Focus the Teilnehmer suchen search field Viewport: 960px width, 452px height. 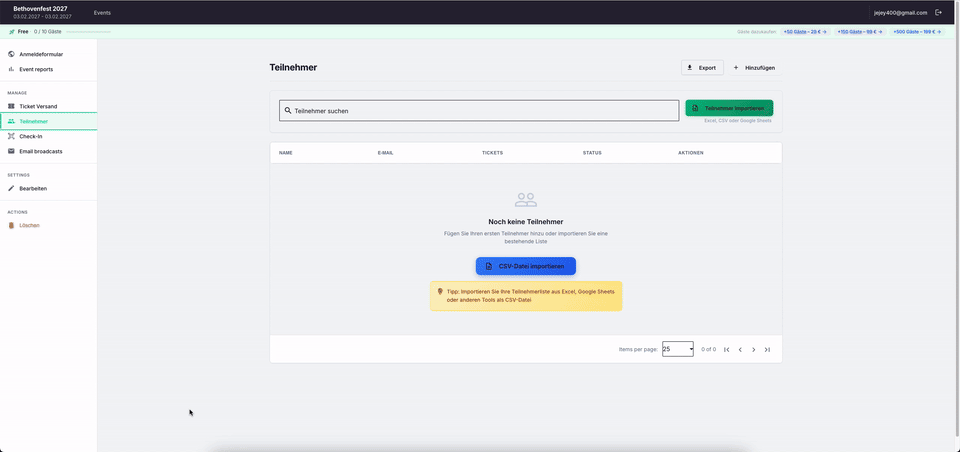click(x=480, y=111)
